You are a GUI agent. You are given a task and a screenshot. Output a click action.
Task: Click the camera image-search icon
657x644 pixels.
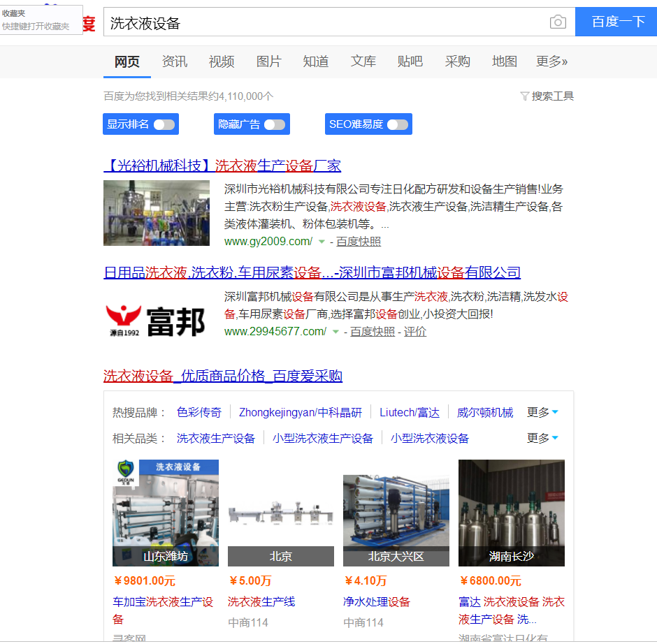point(558,22)
